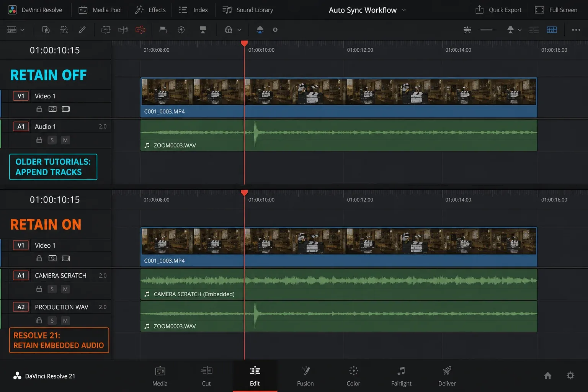Mute the PRODUCTION WAV track
Screen dimensions: 588x392
tap(65, 320)
